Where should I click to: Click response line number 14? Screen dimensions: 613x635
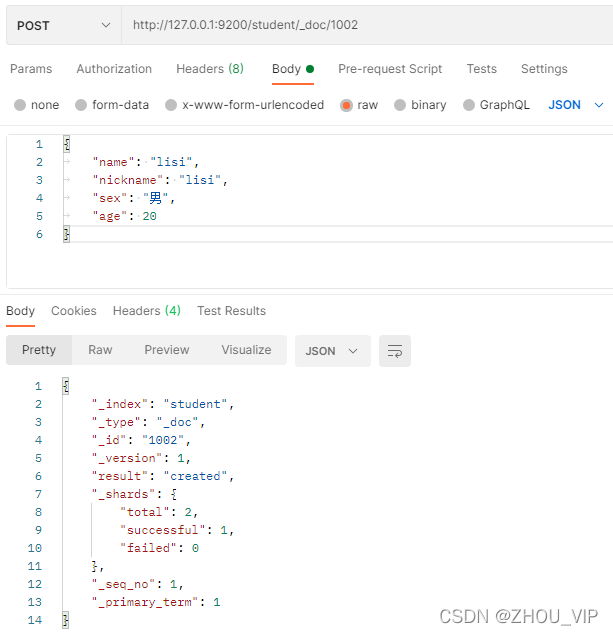pos(35,620)
